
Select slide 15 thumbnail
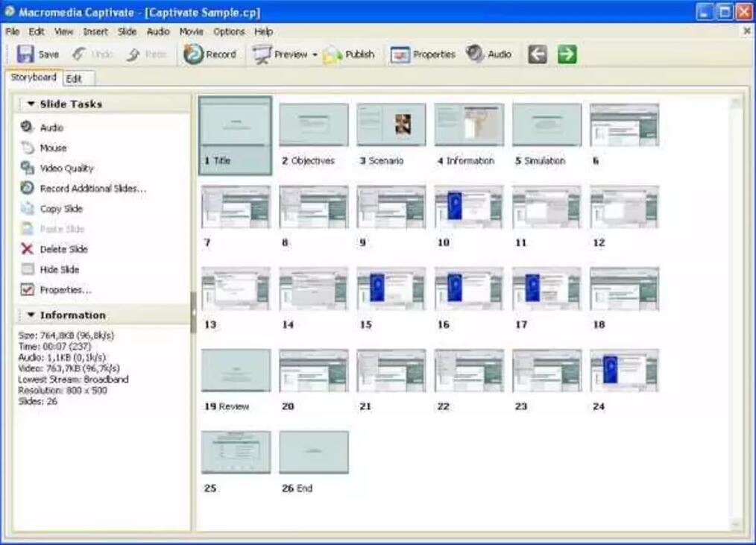click(x=391, y=289)
